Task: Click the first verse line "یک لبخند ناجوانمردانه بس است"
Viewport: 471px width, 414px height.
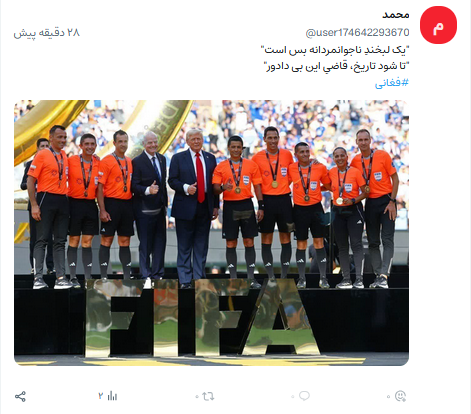Action: pyautogui.click(x=335, y=50)
